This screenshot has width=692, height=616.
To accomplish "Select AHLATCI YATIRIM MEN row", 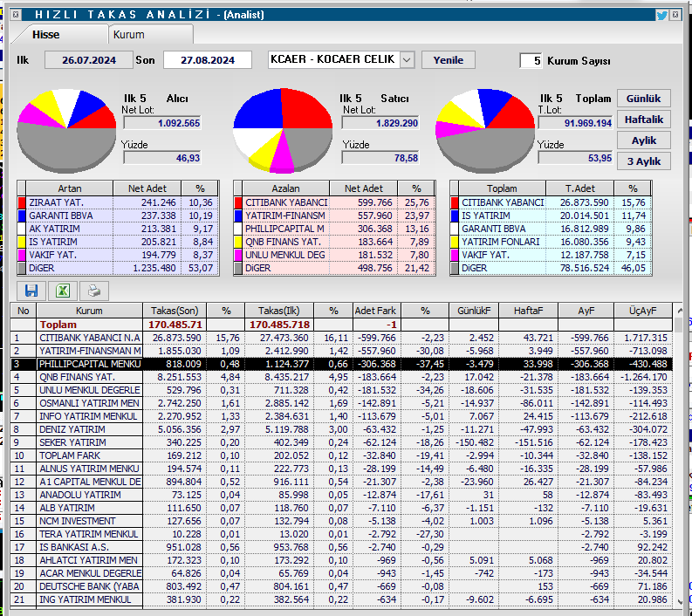I will [341, 560].
